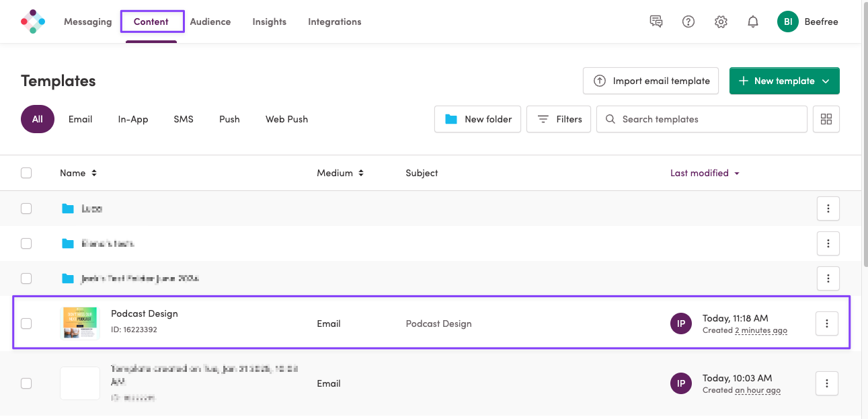The width and height of the screenshot is (868, 419).
Task: Open the Messaging menu
Action: [87, 22]
